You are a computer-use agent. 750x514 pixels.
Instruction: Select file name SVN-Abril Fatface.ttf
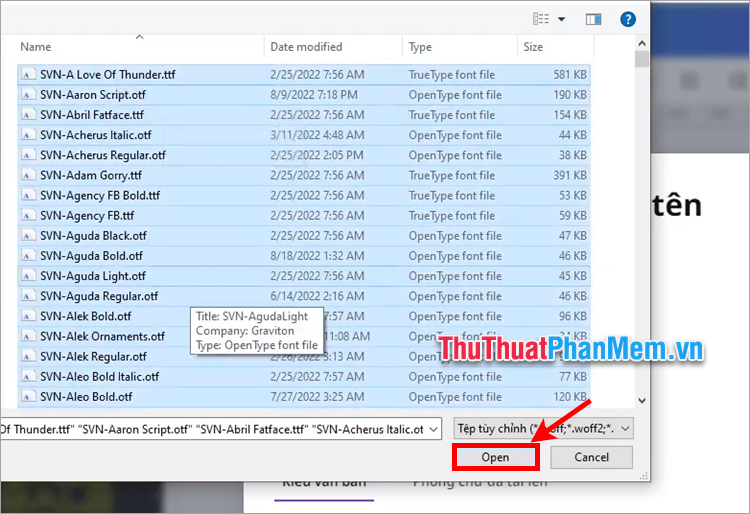coord(92,115)
